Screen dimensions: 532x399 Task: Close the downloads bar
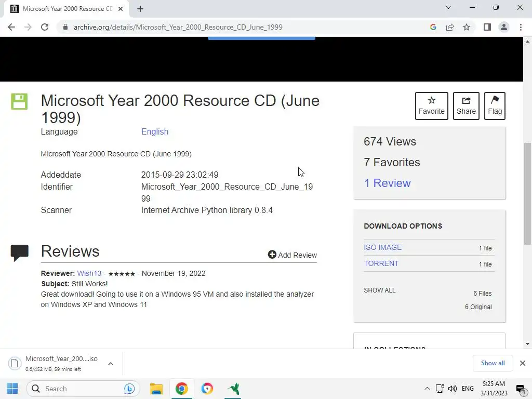click(523, 363)
